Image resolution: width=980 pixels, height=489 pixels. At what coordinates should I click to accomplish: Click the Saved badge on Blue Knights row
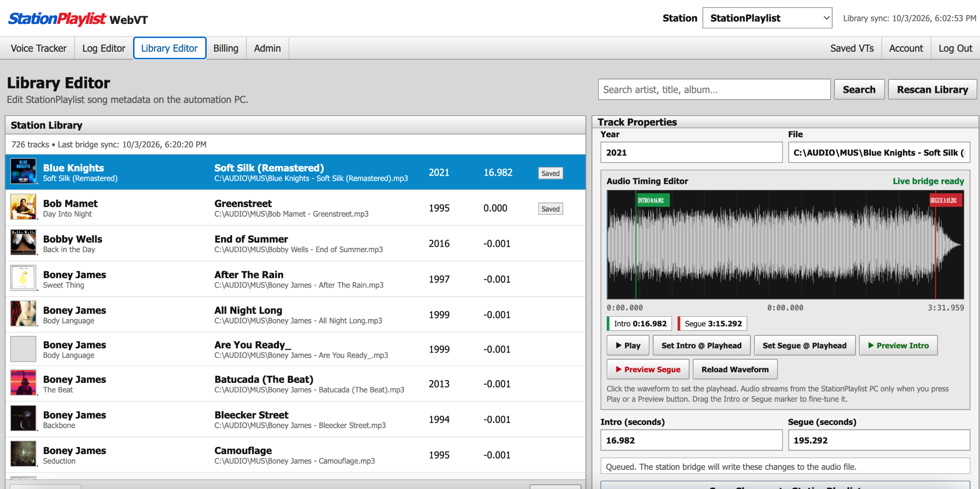(x=550, y=173)
